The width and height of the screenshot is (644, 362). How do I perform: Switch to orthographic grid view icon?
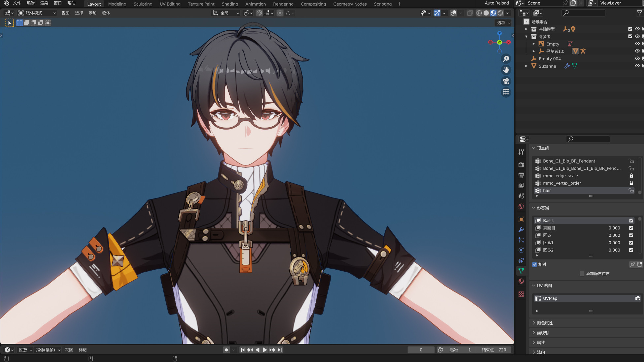tap(506, 92)
